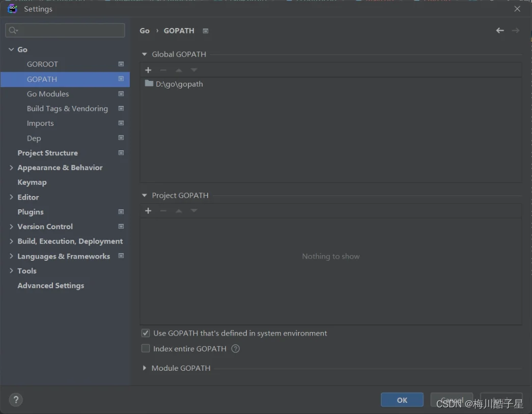Click the back navigation arrow
The image size is (532, 414).
[x=500, y=31]
